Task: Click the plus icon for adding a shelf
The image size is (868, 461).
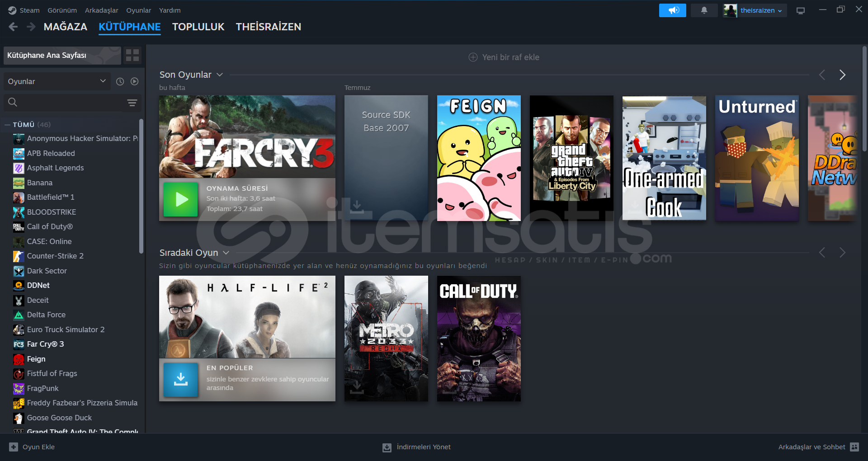Action: click(x=473, y=57)
